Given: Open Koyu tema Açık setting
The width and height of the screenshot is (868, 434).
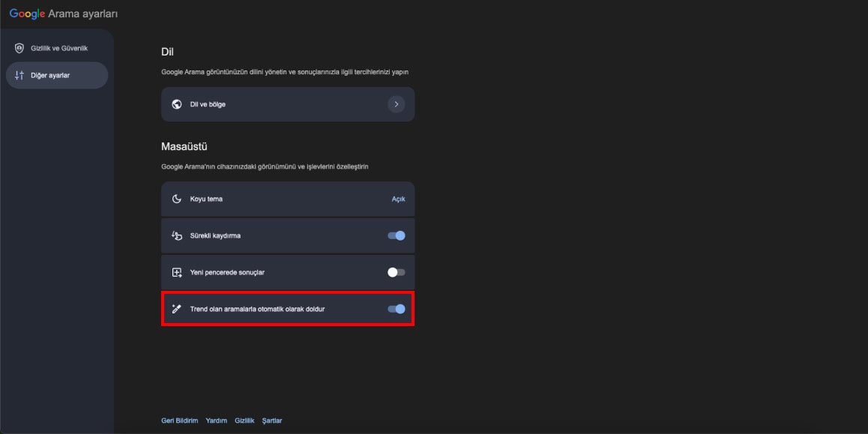Looking at the screenshot, I should tap(399, 199).
